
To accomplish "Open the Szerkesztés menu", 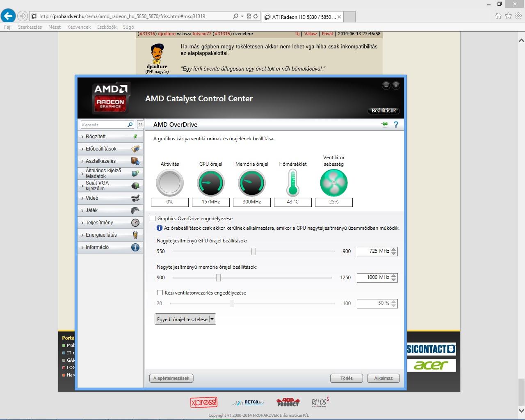I will [x=30, y=27].
